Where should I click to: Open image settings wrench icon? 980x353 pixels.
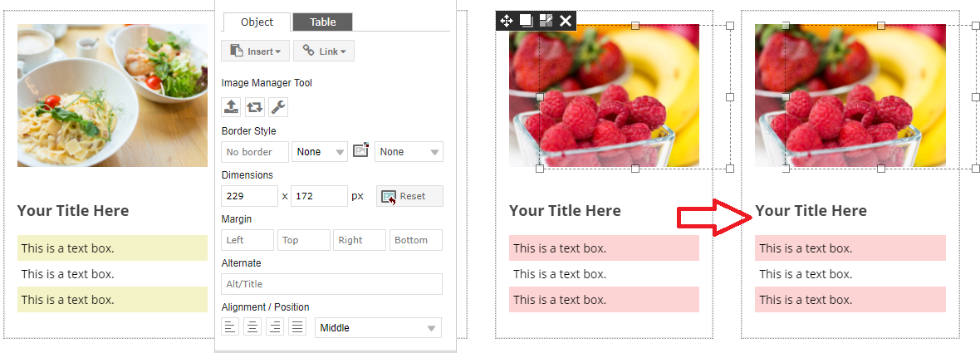(x=278, y=107)
